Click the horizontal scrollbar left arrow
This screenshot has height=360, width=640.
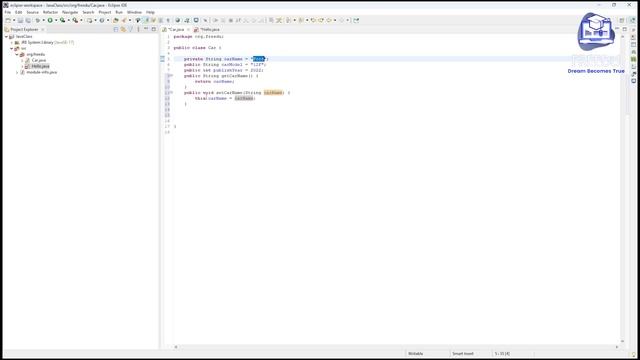[x=176, y=347]
